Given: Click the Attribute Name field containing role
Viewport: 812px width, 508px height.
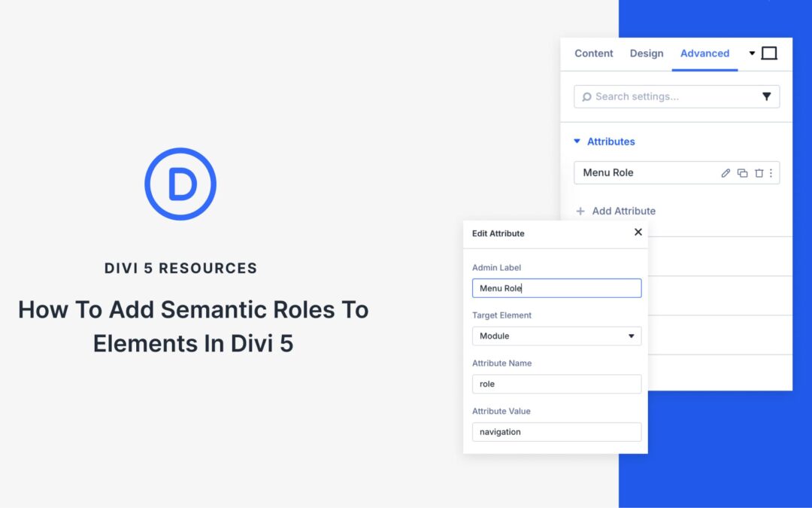Looking at the screenshot, I should (556, 384).
